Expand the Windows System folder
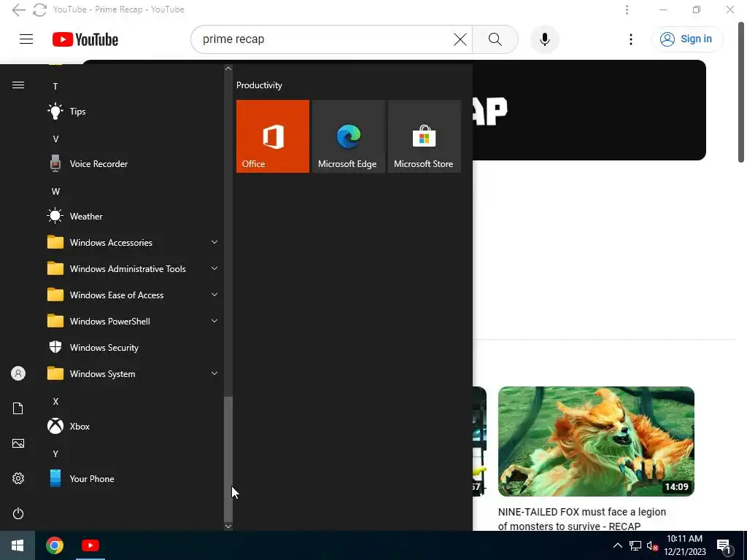The height and width of the screenshot is (560, 747). coord(131,374)
